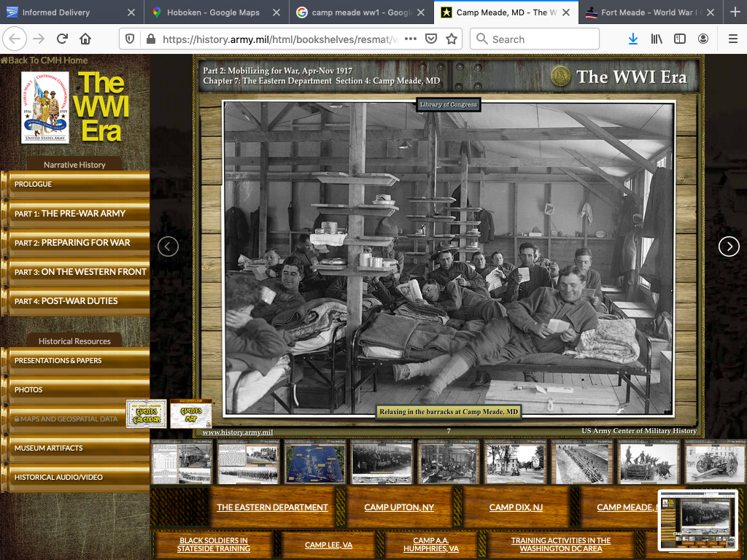The width and height of the screenshot is (747, 560).
Task: Expand the Part 2: Preparing for War section
Action: (73, 243)
